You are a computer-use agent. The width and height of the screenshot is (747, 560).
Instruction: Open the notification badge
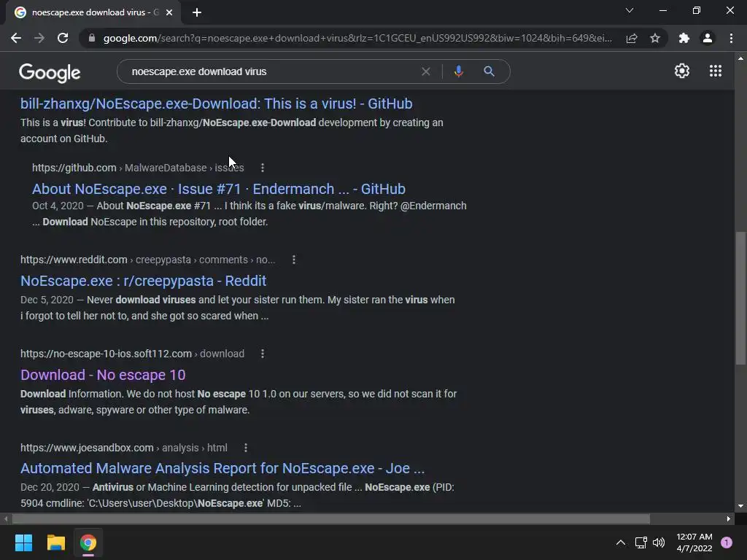[x=727, y=542]
